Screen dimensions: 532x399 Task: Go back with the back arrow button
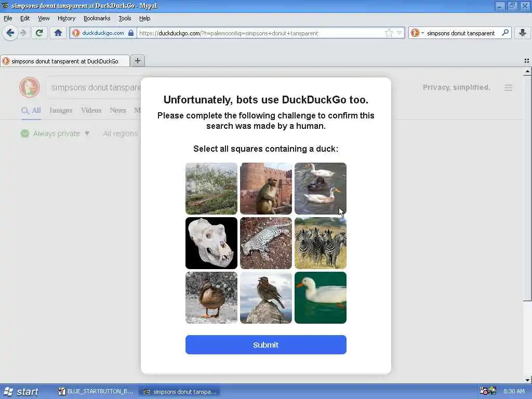[x=10, y=33]
